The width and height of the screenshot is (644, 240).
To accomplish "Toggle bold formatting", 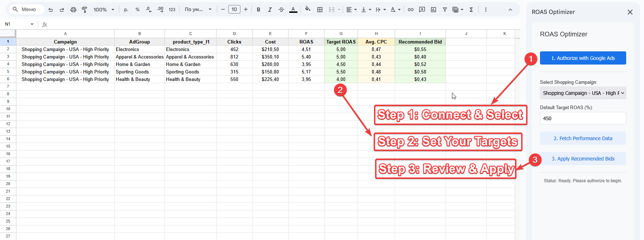I will pos(258,10).
